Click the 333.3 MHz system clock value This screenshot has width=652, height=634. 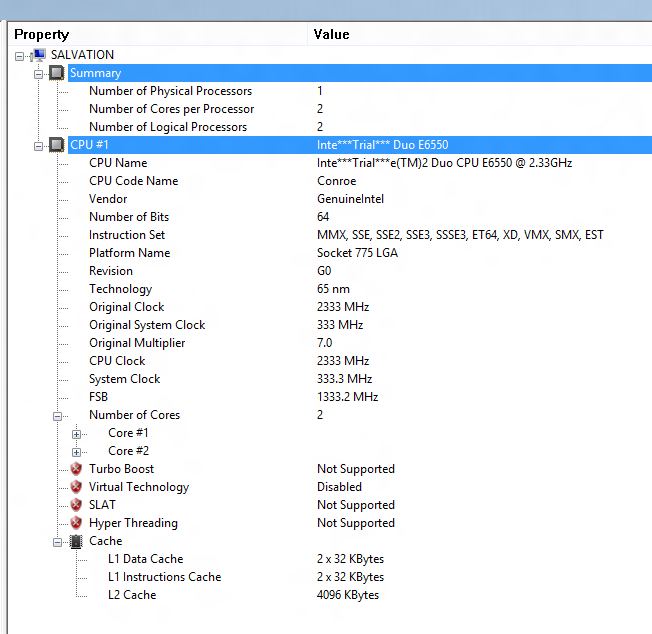click(344, 379)
